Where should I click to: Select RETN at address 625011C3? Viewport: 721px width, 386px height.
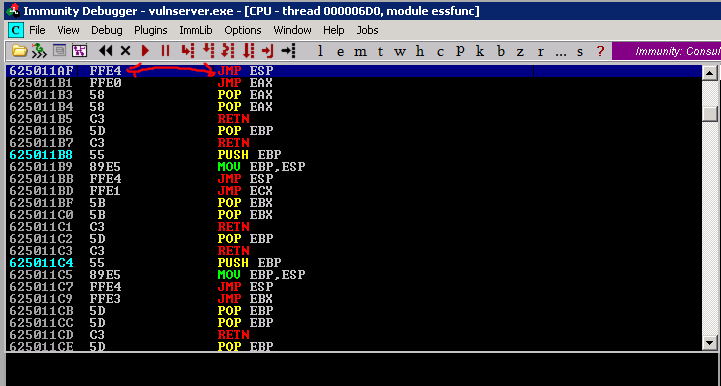(234, 251)
